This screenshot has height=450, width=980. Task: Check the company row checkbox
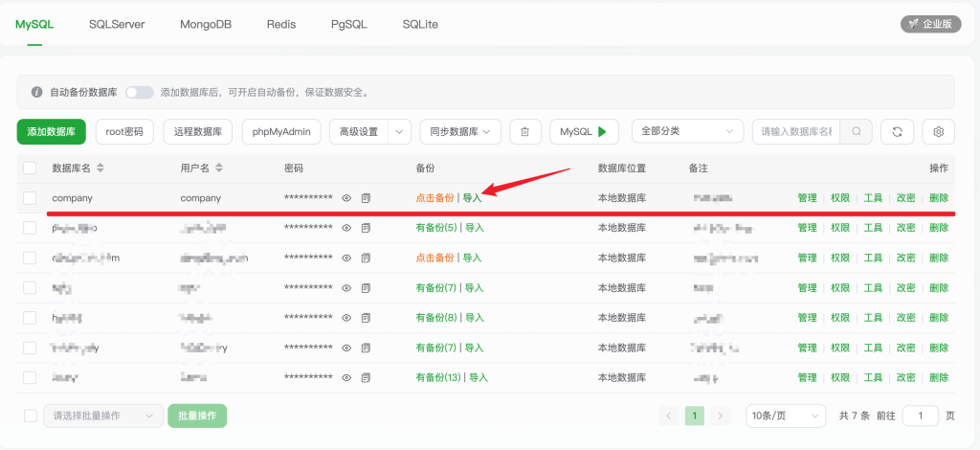pyautogui.click(x=30, y=198)
